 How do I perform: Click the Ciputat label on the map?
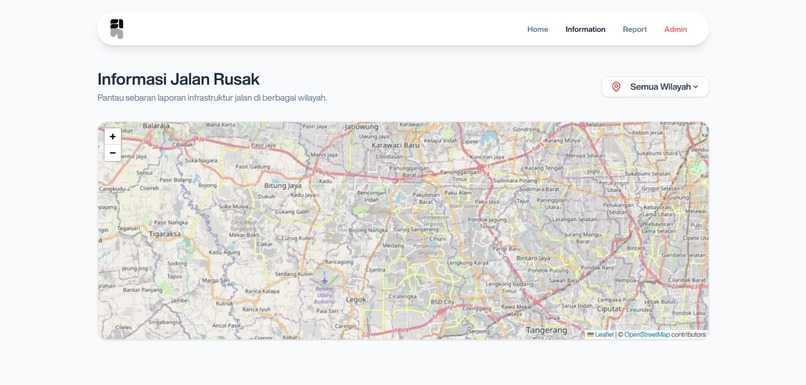[609, 309]
